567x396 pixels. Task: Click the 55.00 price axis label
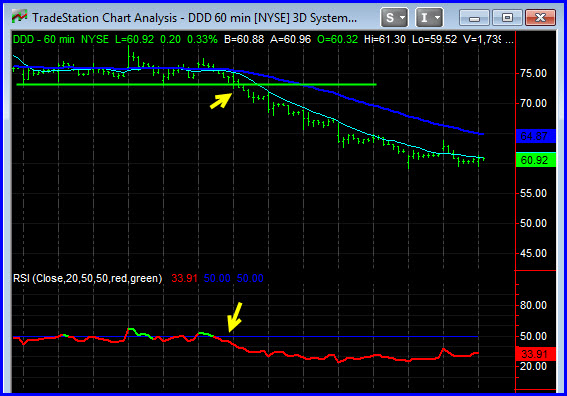click(x=533, y=193)
